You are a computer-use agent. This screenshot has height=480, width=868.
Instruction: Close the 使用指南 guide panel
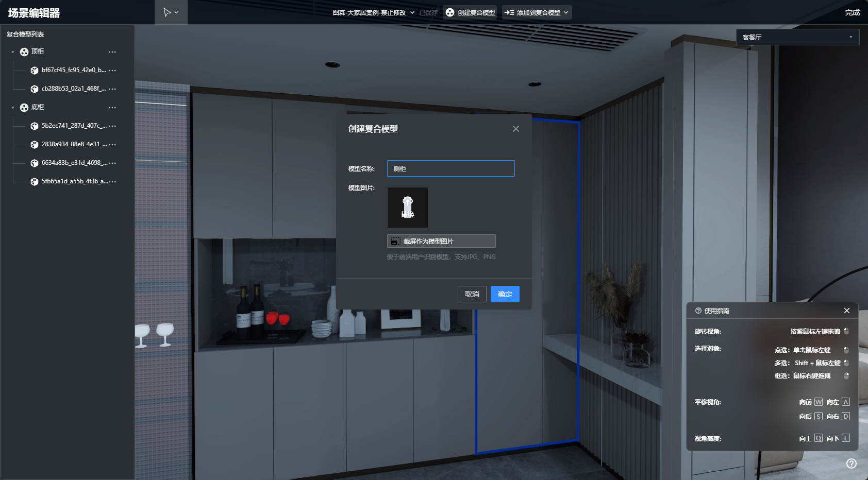pos(846,311)
